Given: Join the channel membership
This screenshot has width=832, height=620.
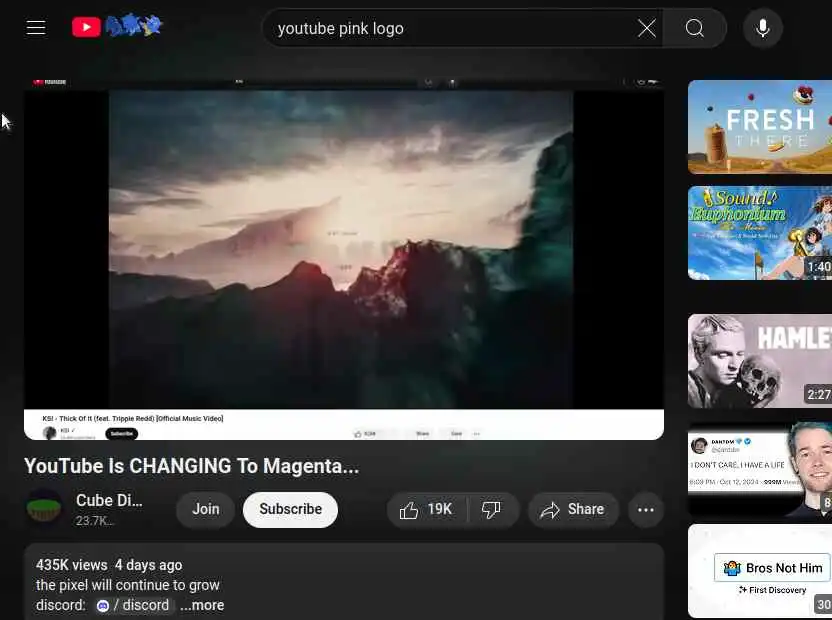Looking at the screenshot, I should [x=205, y=510].
